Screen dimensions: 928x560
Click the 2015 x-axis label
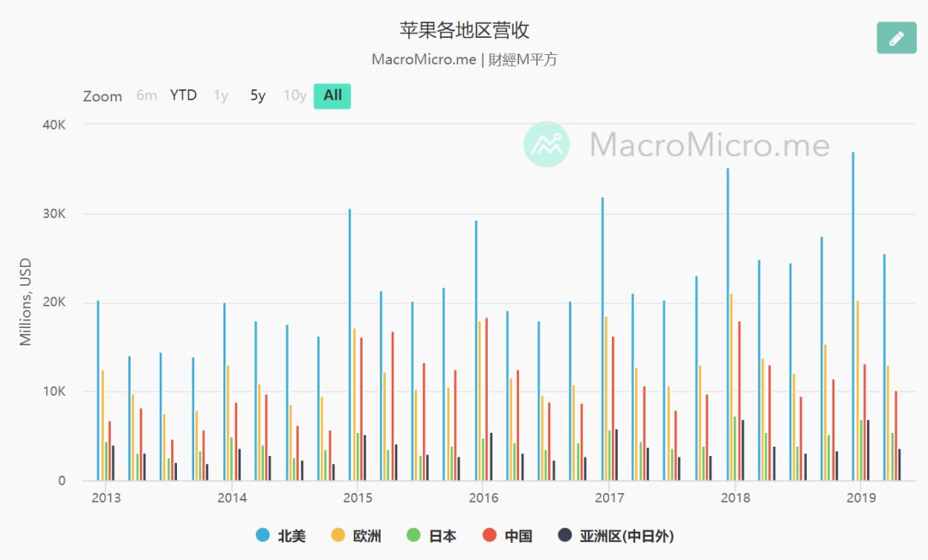click(x=358, y=498)
